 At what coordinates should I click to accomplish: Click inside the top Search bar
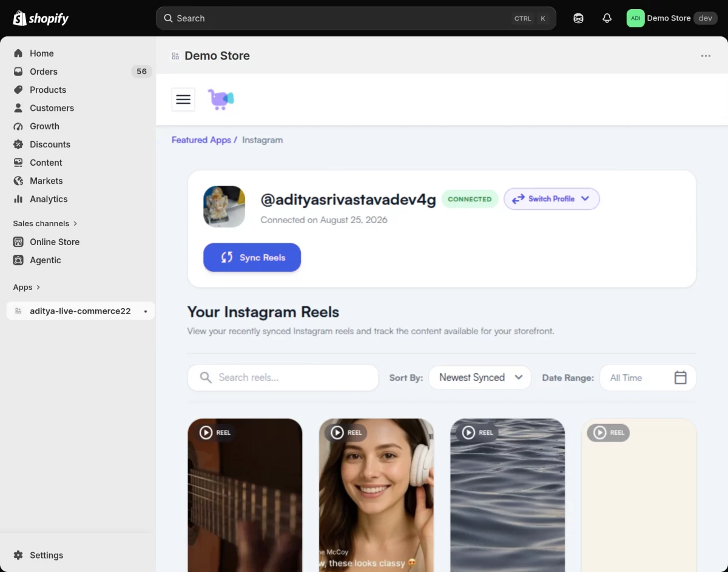356,18
